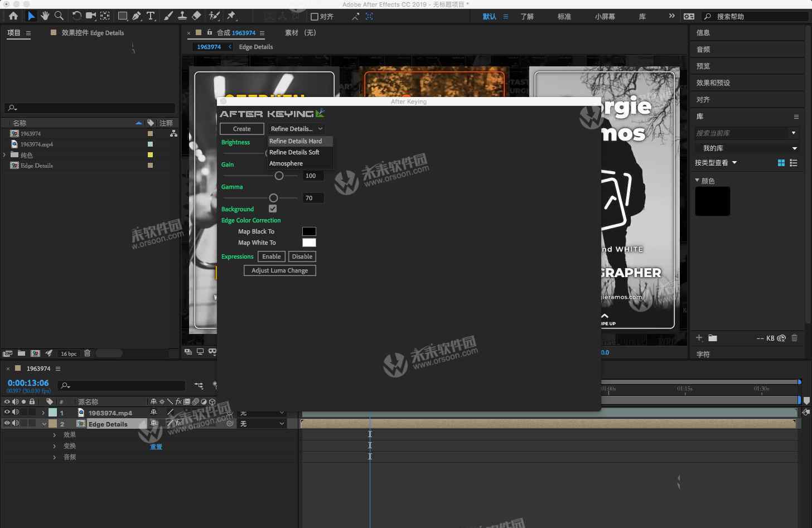This screenshot has width=812, height=528.
Task: Hide video of layer 1963974.mp4
Action: (x=7, y=413)
